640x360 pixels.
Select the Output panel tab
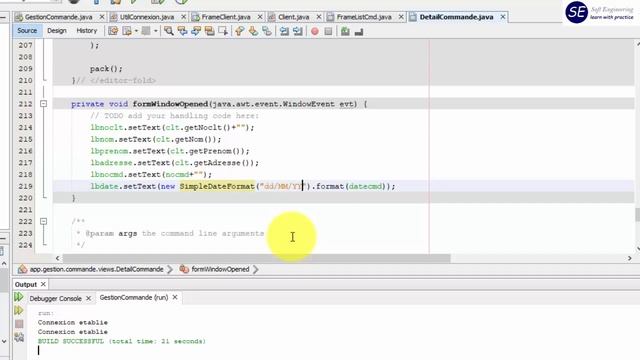[26, 284]
